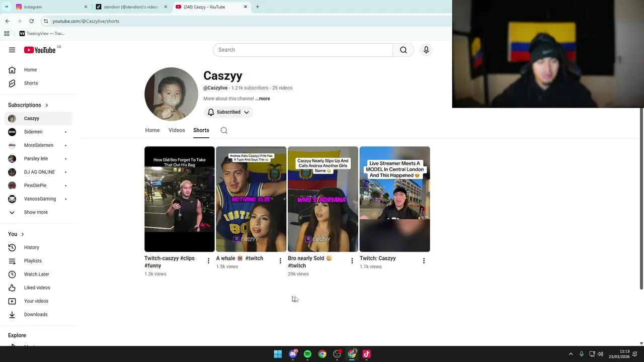Open options for 'Twitch-caszyy #clips' short
This screenshot has width=644, height=362.
(x=208, y=260)
